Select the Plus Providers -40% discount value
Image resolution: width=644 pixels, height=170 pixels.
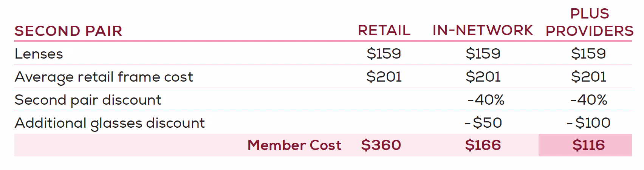[x=589, y=100]
